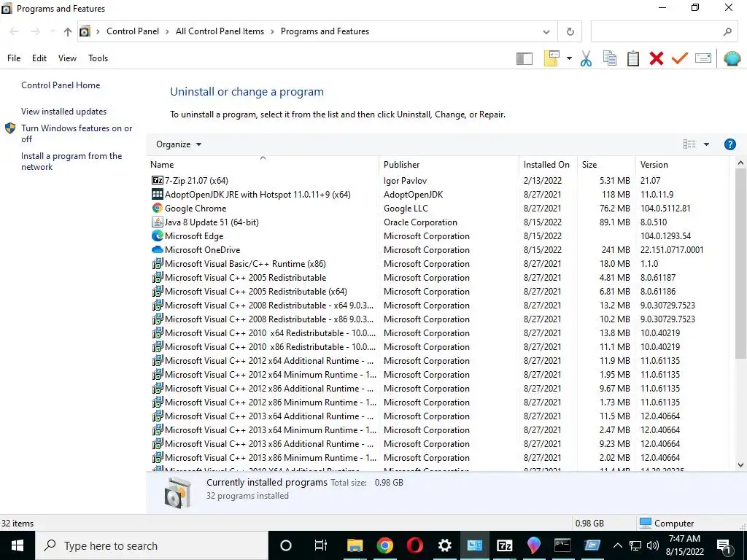Click All Control Panel Items breadcrumb
Image resolution: width=747 pixels, height=560 pixels.
point(220,31)
